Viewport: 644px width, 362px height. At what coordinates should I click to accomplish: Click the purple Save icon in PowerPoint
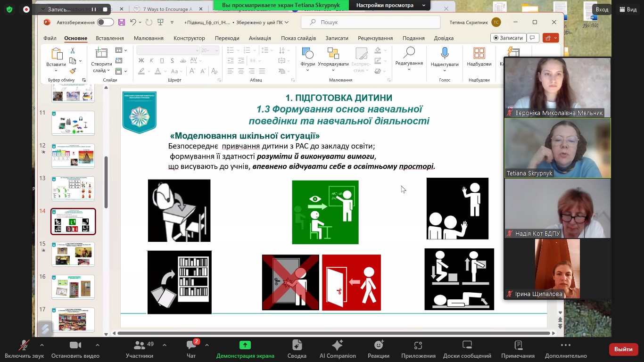pyautogui.click(x=122, y=22)
